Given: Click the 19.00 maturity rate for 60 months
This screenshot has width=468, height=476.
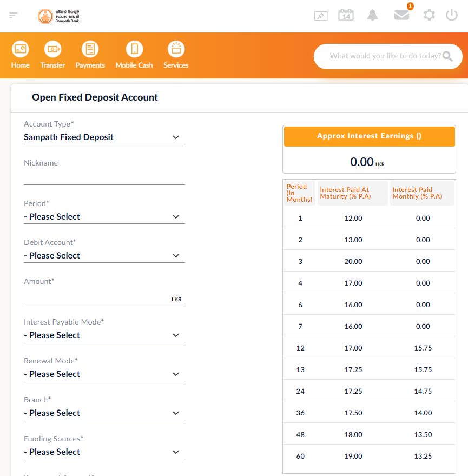Looking at the screenshot, I should click(x=353, y=457).
